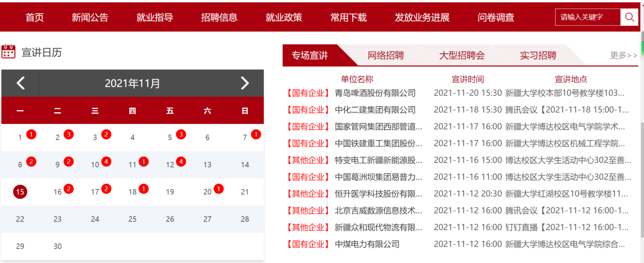Open the 首页 menu item
This screenshot has width=644, height=263.
pyautogui.click(x=35, y=17)
